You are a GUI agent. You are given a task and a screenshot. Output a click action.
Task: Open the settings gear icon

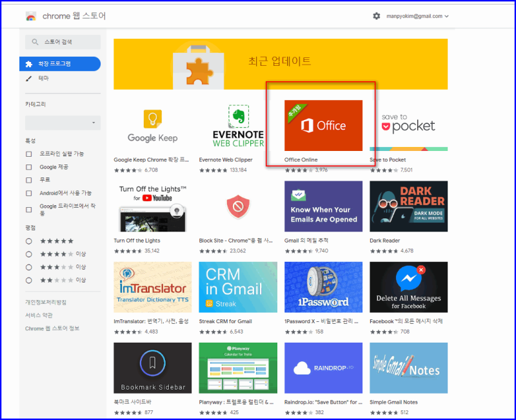tap(377, 15)
